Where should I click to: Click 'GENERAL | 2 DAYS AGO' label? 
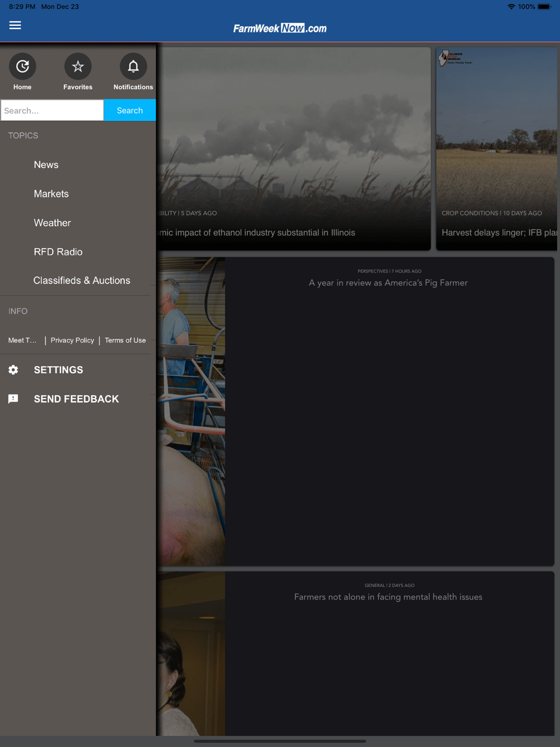pos(389,585)
